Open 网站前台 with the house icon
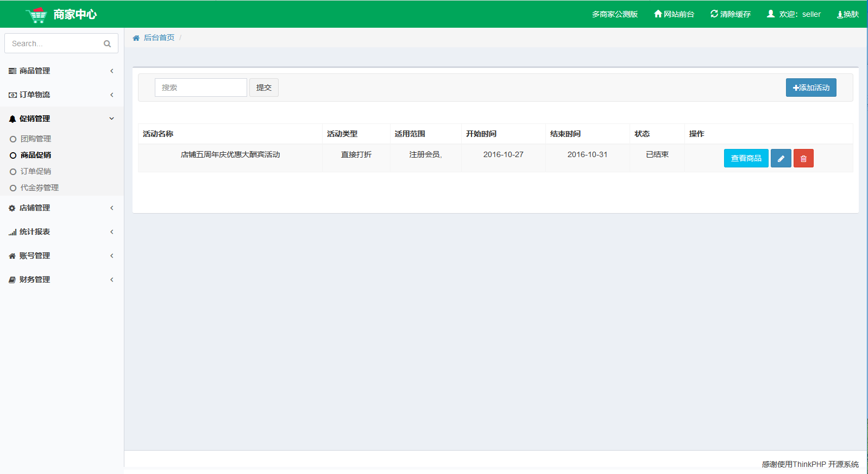 coord(658,14)
